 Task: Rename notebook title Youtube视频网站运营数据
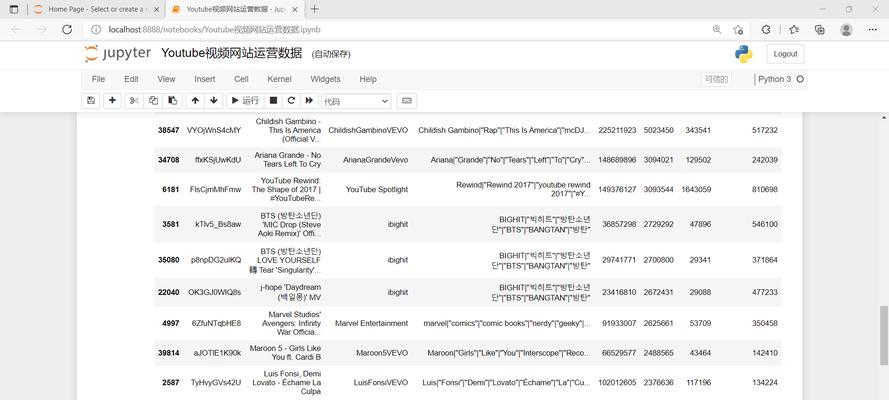point(231,53)
